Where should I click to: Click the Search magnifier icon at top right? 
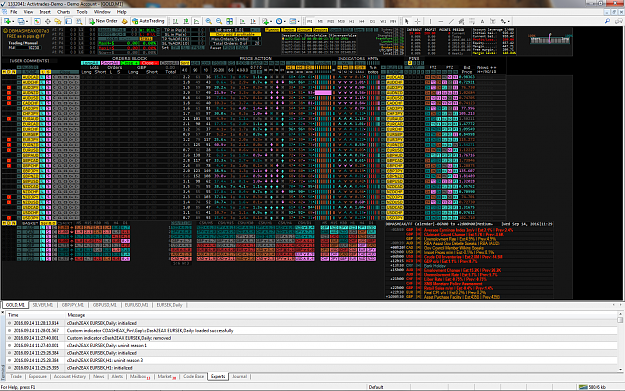tap(607, 21)
